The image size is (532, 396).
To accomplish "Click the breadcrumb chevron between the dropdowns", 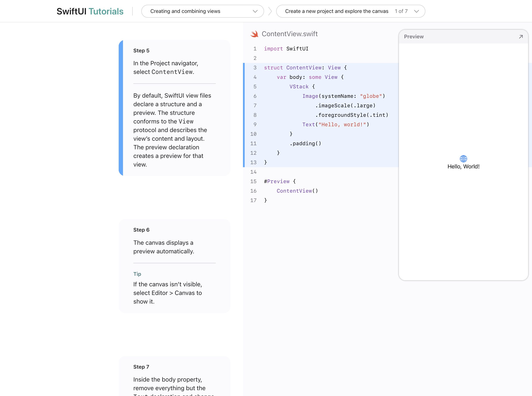I will click(270, 11).
